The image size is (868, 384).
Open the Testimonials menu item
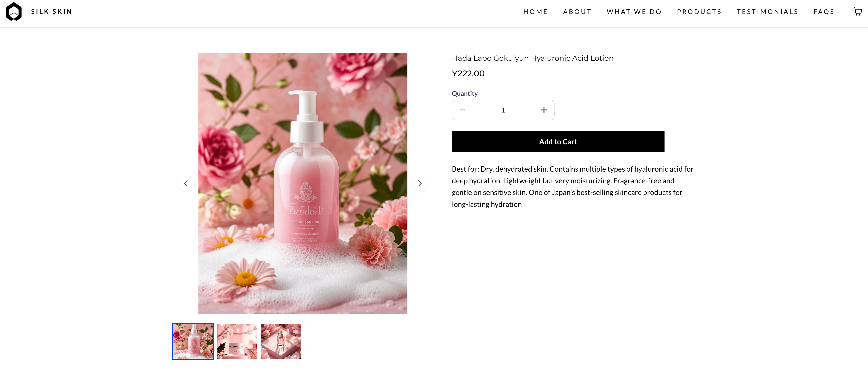(767, 12)
